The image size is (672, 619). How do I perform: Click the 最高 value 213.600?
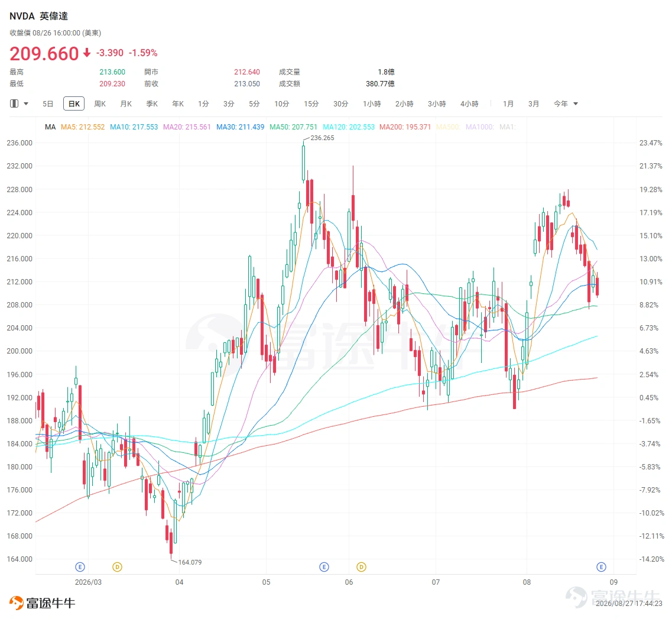(x=112, y=72)
